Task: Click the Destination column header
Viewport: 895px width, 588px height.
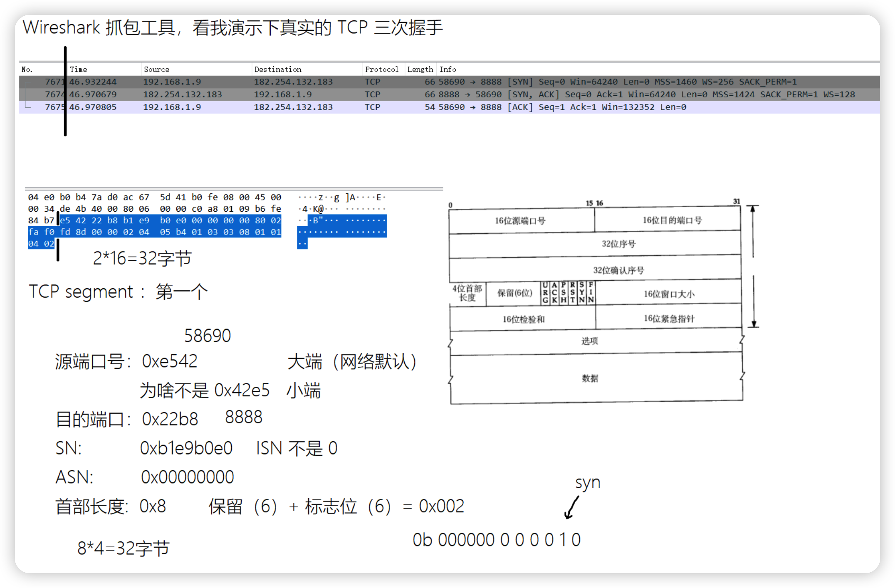Action: pyautogui.click(x=277, y=69)
